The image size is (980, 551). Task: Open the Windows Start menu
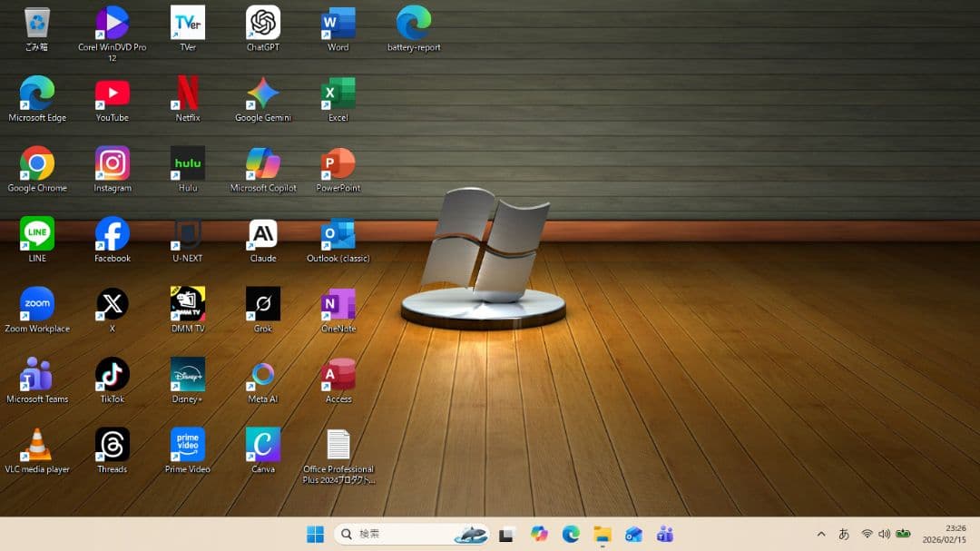click(315, 534)
